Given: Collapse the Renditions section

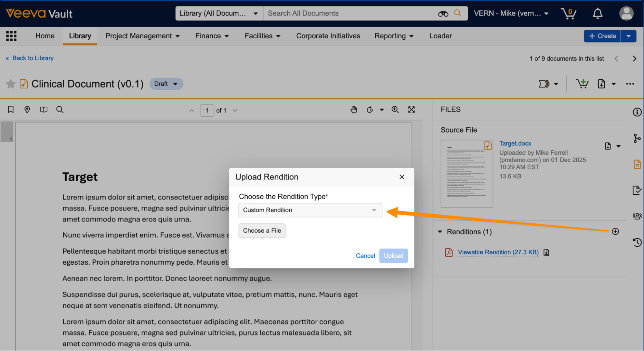Looking at the screenshot, I should [440, 232].
